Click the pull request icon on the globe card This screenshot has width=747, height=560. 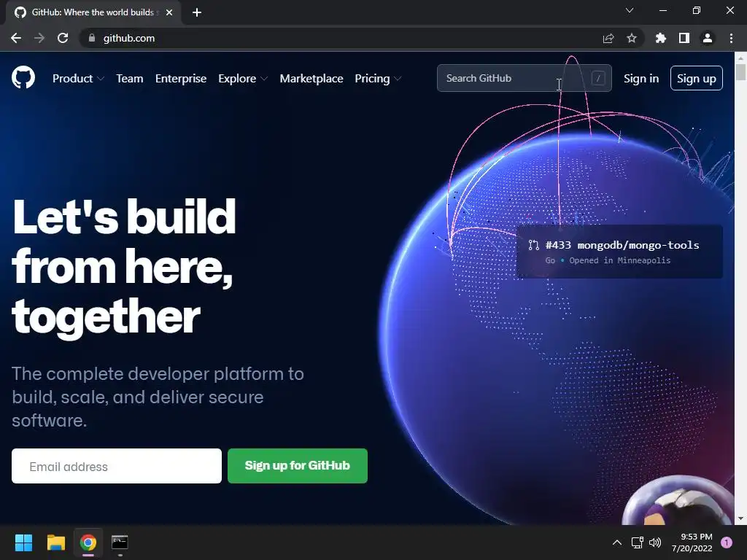point(533,245)
